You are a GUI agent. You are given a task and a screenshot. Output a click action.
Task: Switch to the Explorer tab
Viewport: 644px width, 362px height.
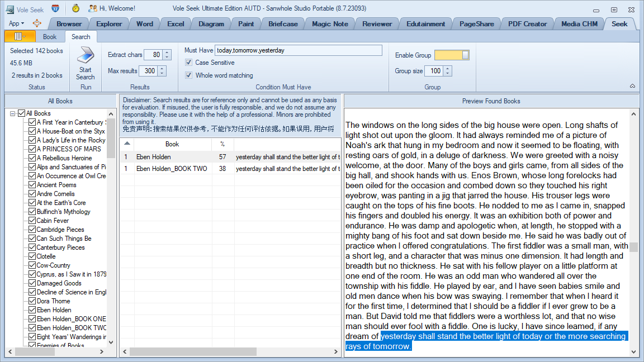point(109,24)
